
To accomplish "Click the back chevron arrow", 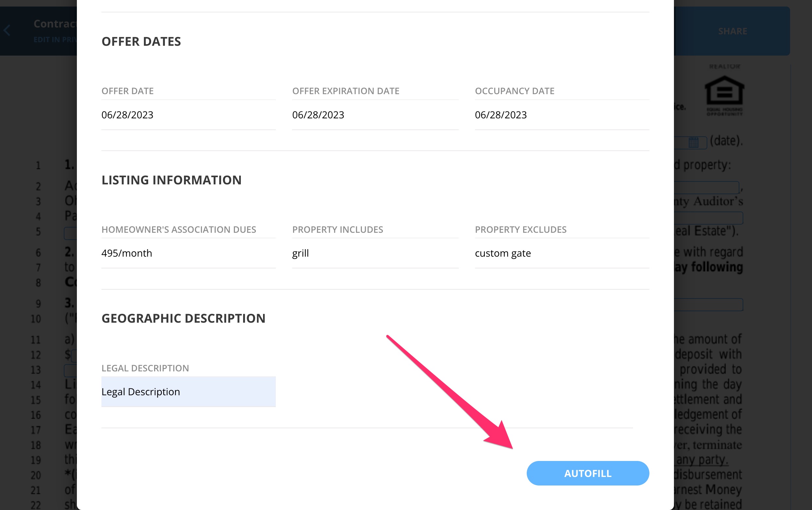I will pos(8,30).
